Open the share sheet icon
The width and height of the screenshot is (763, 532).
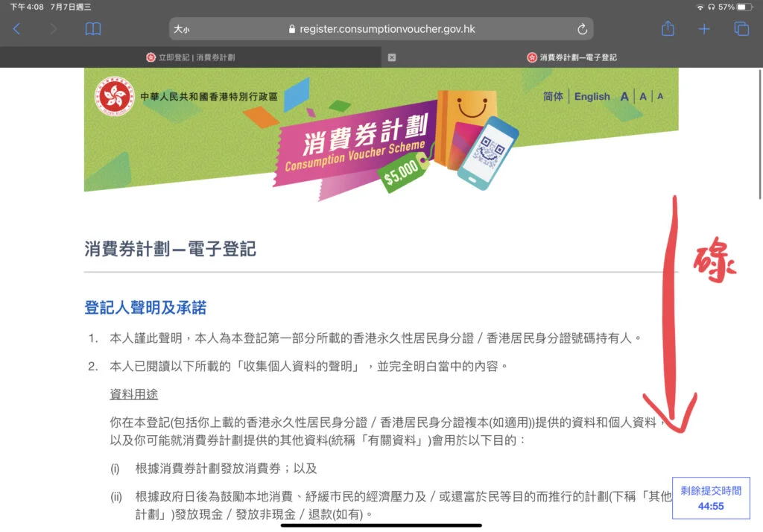tap(668, 29)
